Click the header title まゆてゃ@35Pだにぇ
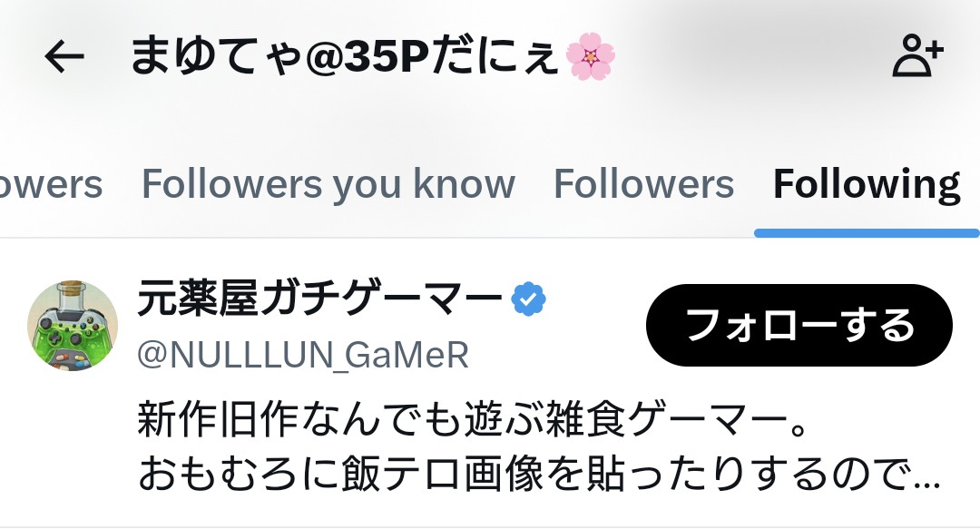The width and height of the screenshot is (980, 529). [344, 56]
